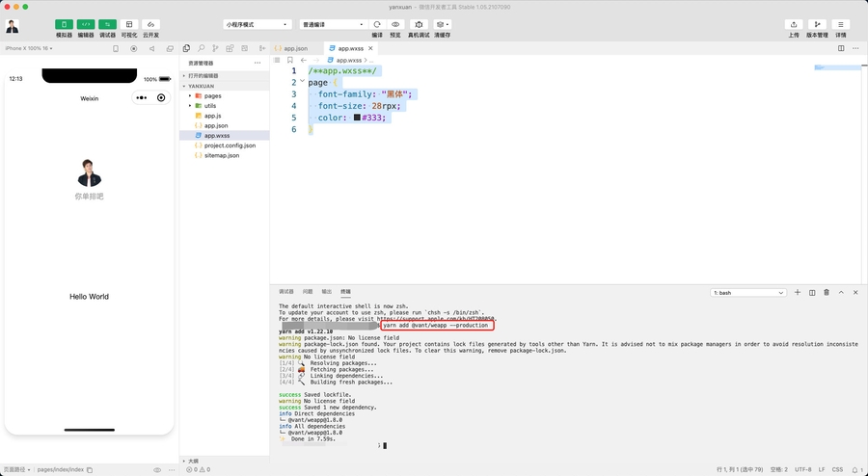The height and width of the screenshot is (476, 868).
Task: Click the 上传 upload icon
Action: point(794,24)
